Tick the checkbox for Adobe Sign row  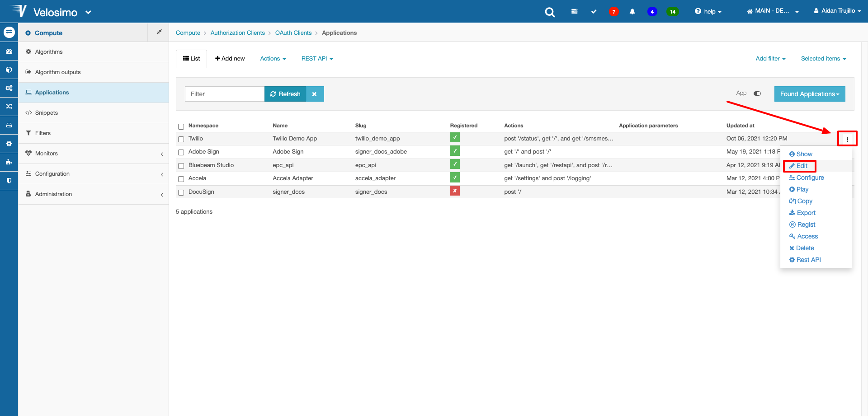point(181,152)
